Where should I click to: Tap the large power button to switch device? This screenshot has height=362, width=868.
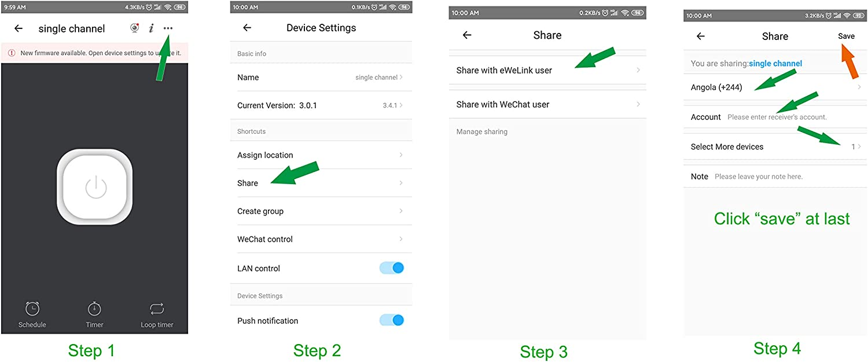tap(95, 187)
